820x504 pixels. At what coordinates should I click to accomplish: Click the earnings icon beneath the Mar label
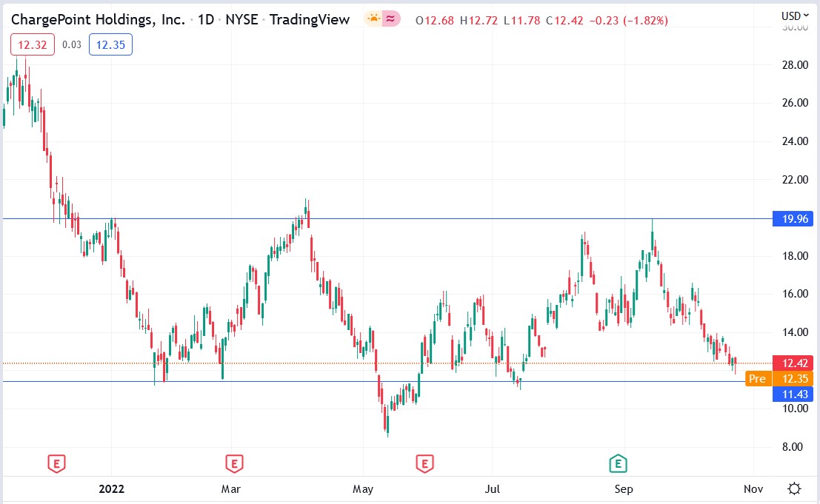[233, 463]
